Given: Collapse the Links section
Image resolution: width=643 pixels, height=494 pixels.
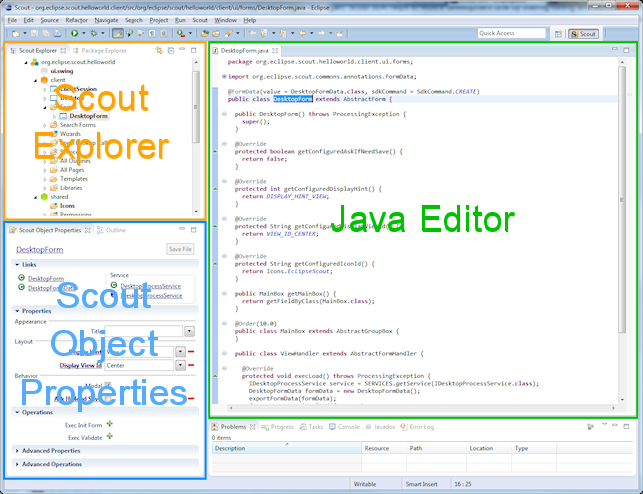Looking at the screenshot, I should 17,265.
